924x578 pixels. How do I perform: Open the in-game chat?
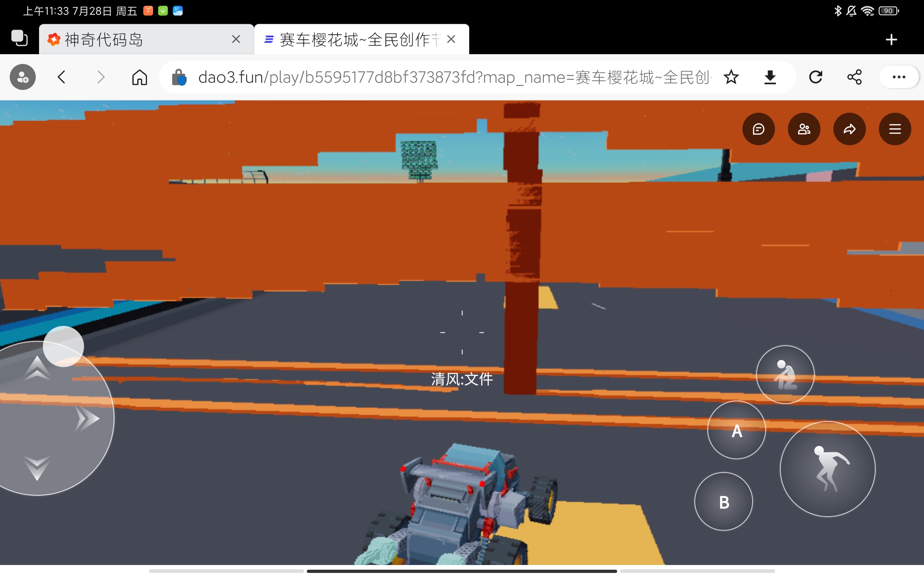tap(758, 129)
